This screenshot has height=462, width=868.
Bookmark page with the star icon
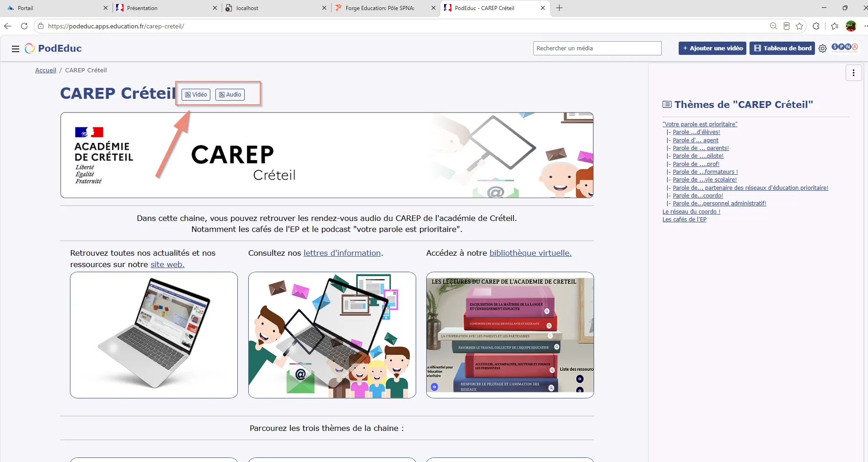(x=799, y=26)
